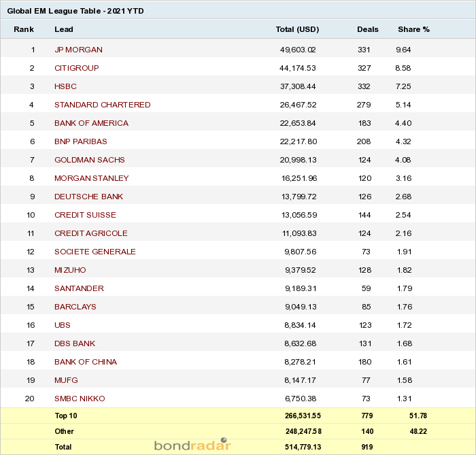Select Goldman Sachs total 20,998.13
The height and width of the screenshot is (455, 476).
pyautogui.click(x=298, y=160)
